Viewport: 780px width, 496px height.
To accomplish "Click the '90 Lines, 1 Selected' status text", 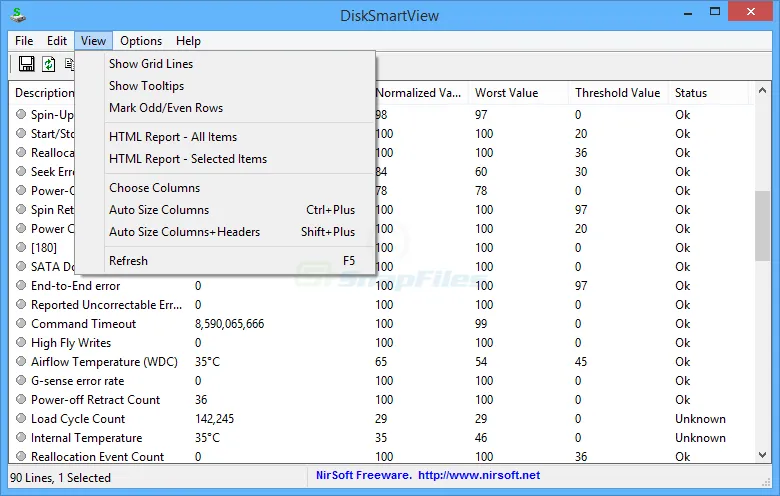I will (x=60, y=478).
